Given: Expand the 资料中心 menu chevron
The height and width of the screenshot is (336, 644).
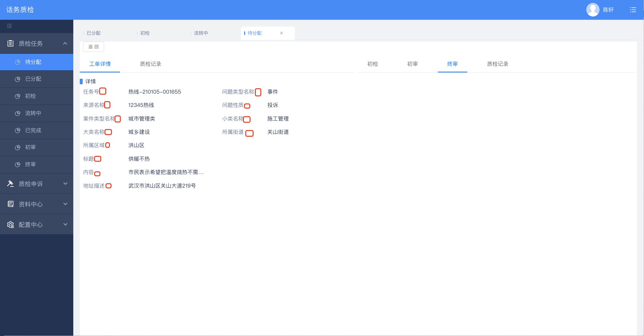Looking at the screenshot, I should 65,204.
